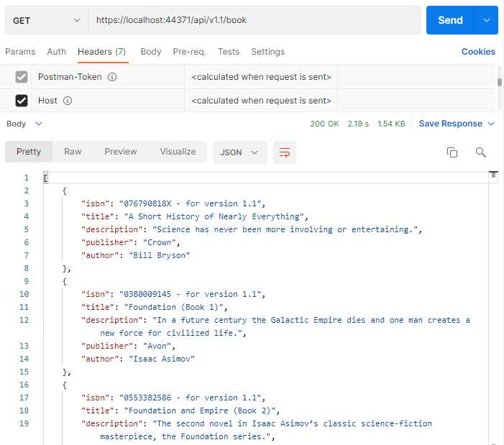Click the request URL input field

coord(255,20)
